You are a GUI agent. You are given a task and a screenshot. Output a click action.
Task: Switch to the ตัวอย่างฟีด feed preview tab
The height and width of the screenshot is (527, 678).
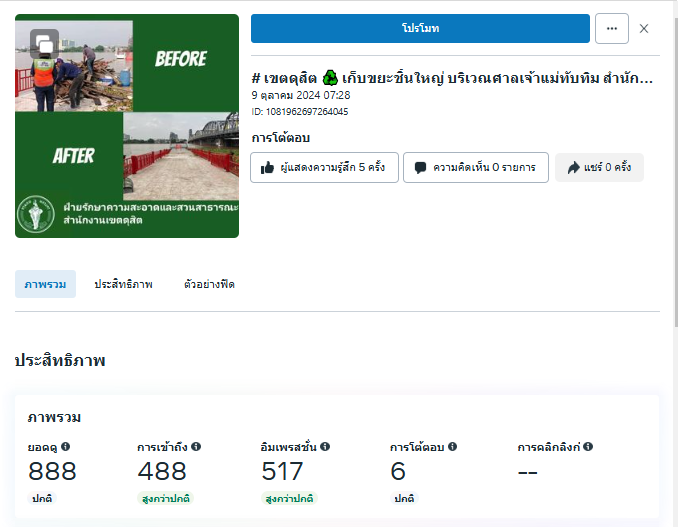[209, 284]
